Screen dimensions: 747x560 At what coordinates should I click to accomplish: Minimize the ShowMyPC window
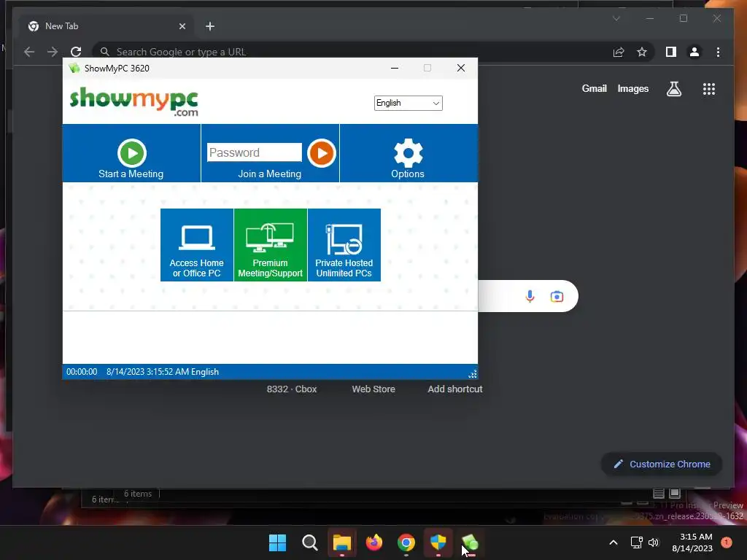pos(395,68)
